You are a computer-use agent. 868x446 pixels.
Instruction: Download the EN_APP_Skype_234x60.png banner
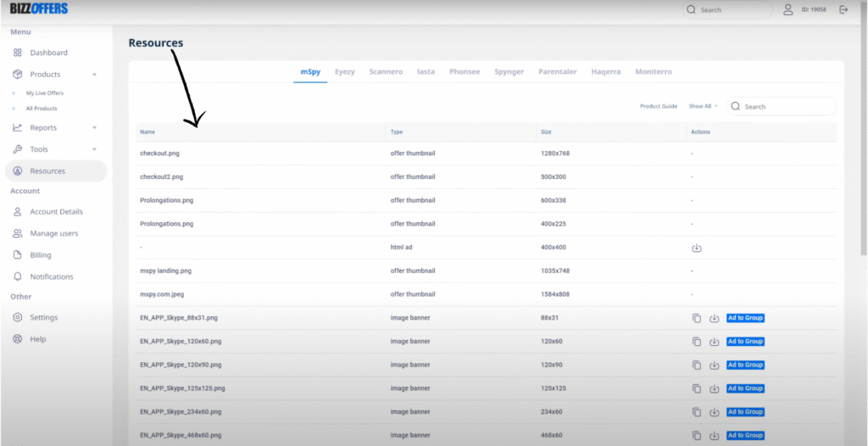714,412
